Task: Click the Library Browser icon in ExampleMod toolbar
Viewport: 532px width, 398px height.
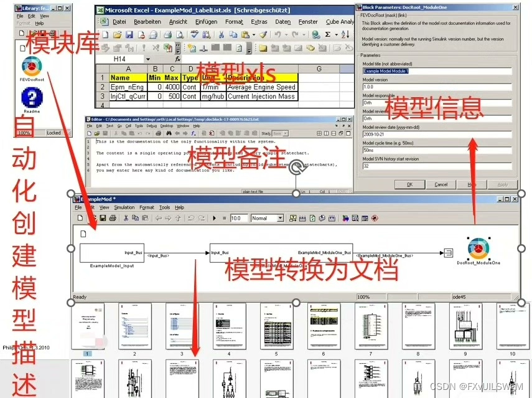Action: coord(346,219)
